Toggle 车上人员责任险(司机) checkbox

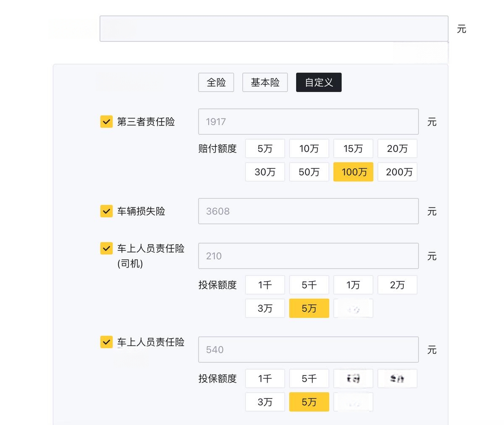106,248
